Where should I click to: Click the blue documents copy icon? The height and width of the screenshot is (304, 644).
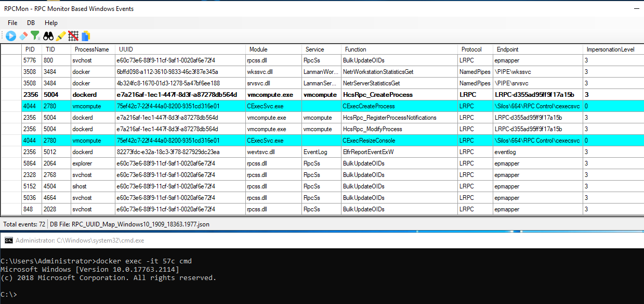86,36
